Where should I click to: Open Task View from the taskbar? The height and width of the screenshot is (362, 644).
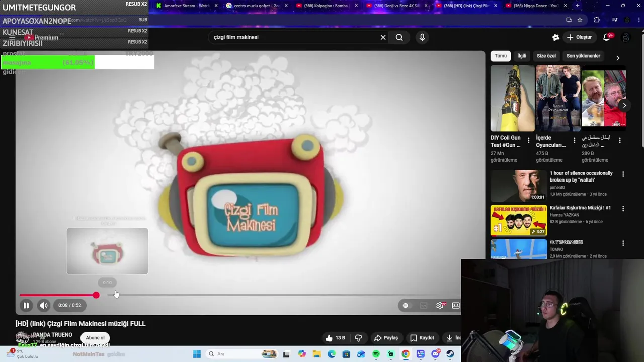tap(286, 354)
